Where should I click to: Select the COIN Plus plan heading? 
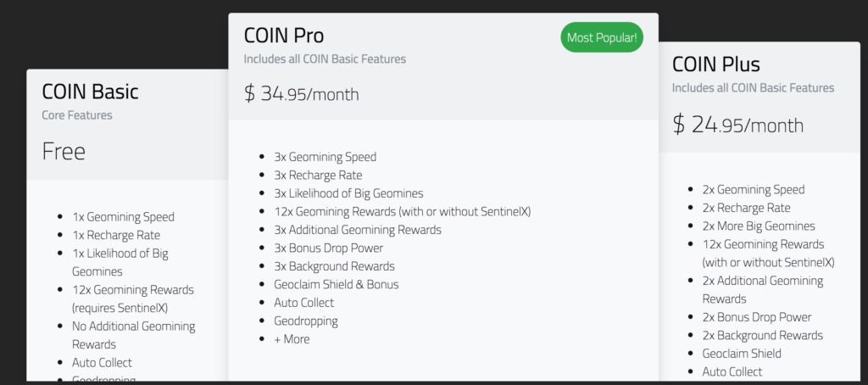click(x=715, y=64)
